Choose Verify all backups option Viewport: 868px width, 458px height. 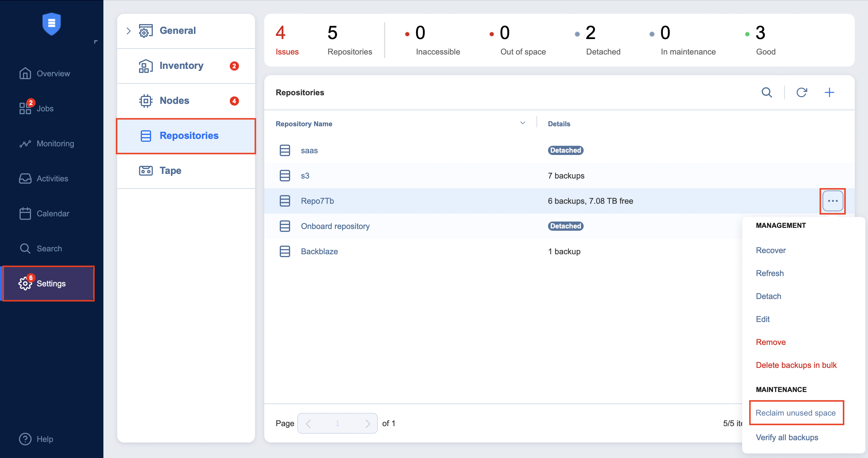pos(787,437)
